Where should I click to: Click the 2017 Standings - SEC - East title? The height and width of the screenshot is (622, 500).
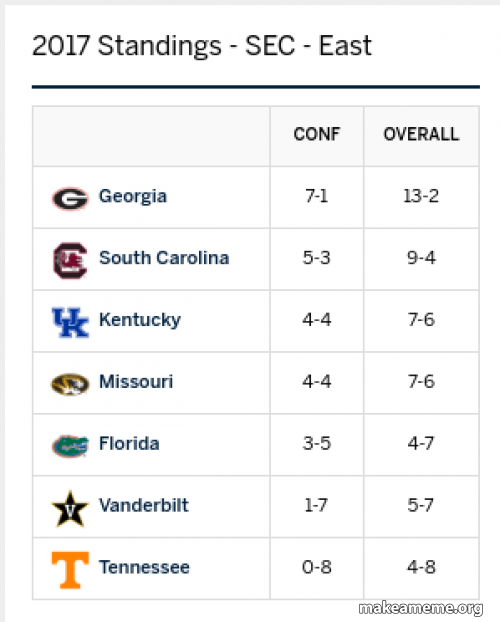click(x=202, y=46)
